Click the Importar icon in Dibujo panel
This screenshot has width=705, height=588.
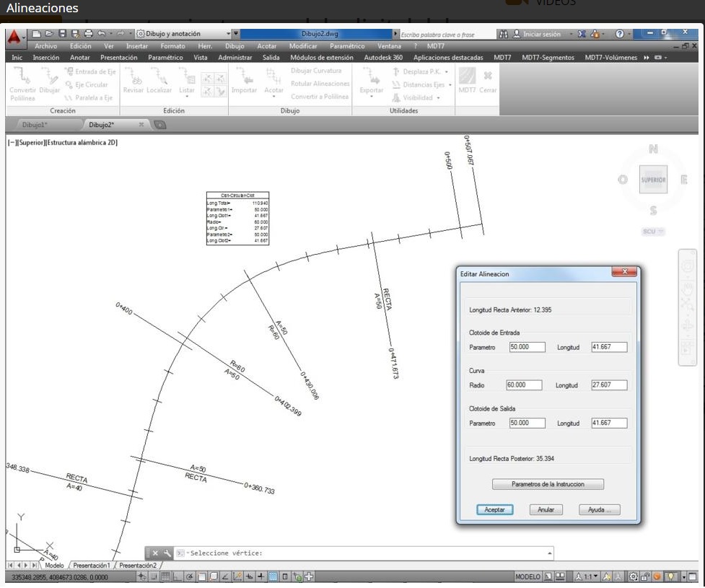point(244,80)
